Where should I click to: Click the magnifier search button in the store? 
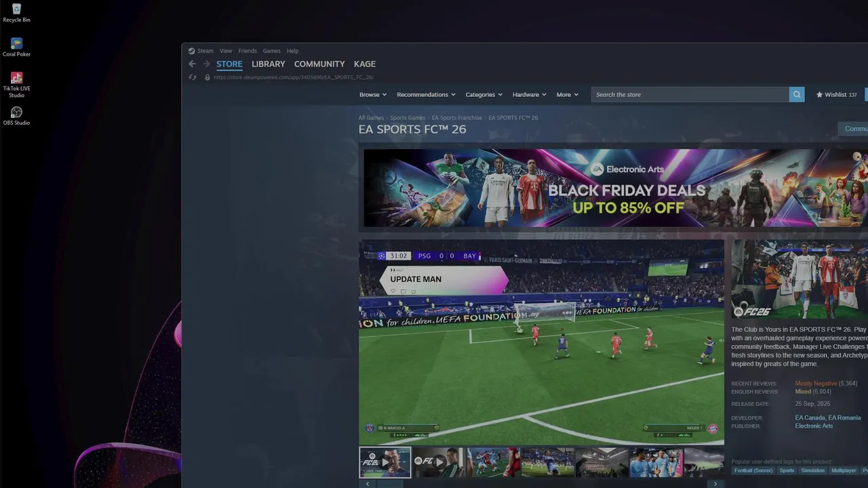797,95
